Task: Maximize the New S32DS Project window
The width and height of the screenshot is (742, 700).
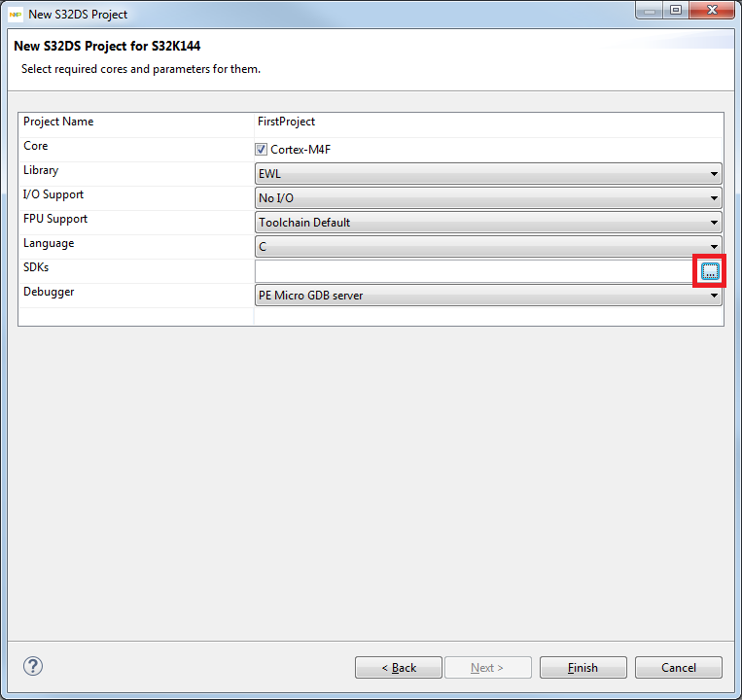Action: (x=676, y=11)
